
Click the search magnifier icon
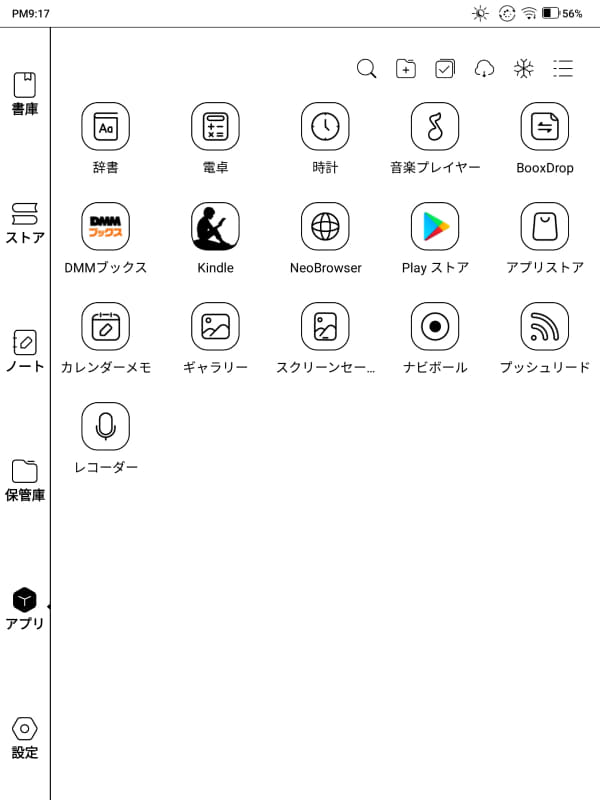click(366, 68)
